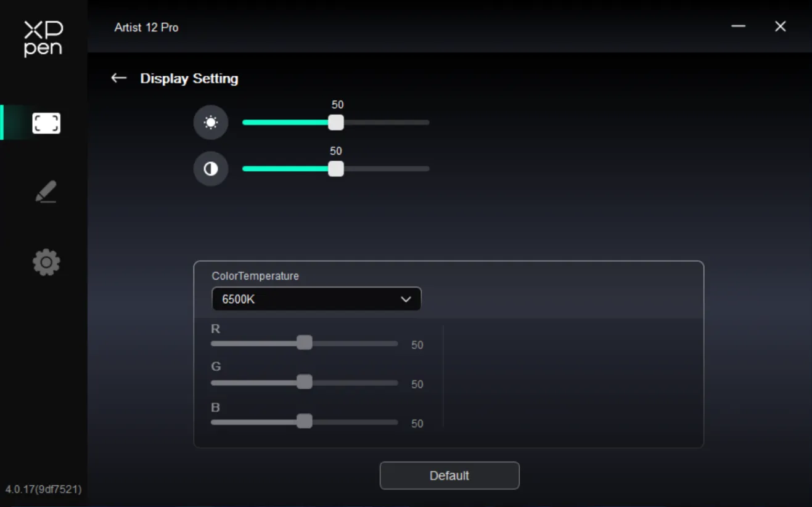This screenshot has height=507, width=812.
Task: Minimize the XP-Pen window
Action: point(739,26)
